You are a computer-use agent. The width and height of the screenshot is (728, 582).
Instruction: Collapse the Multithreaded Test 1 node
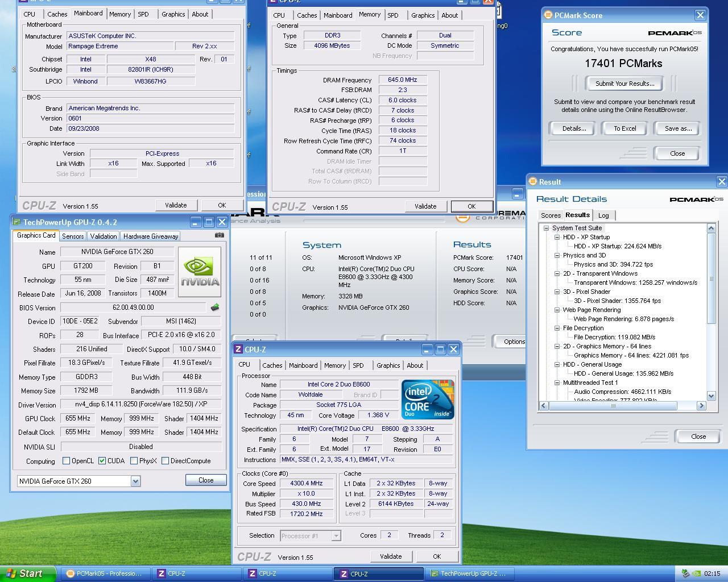pyautogui.click(x=557, y=383)
